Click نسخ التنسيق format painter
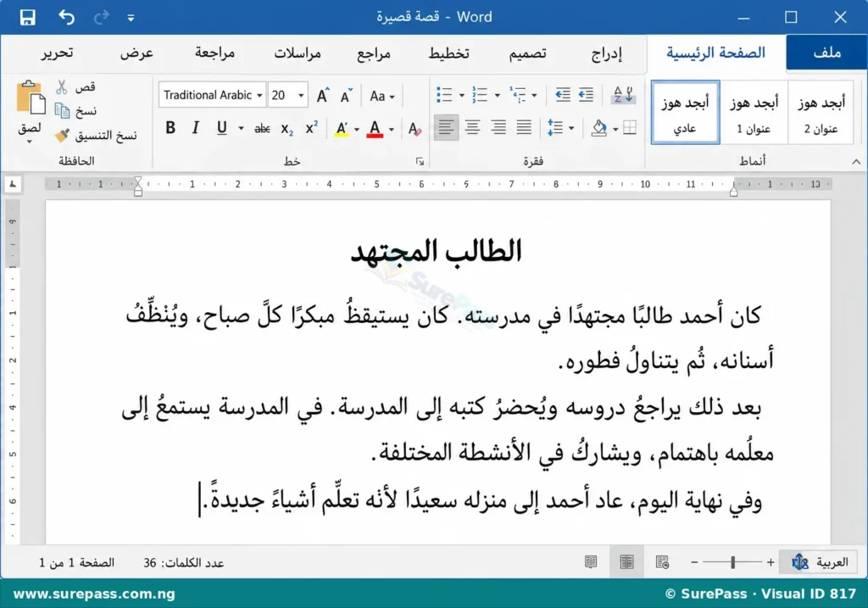Viewport: 868px width, 608px height. [x=95, y=136]
